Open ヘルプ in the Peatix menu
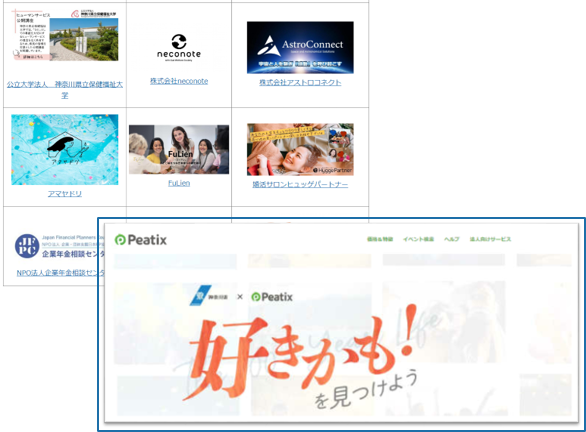This screenshot has width=586, height=432. click(x=451, y=239)
